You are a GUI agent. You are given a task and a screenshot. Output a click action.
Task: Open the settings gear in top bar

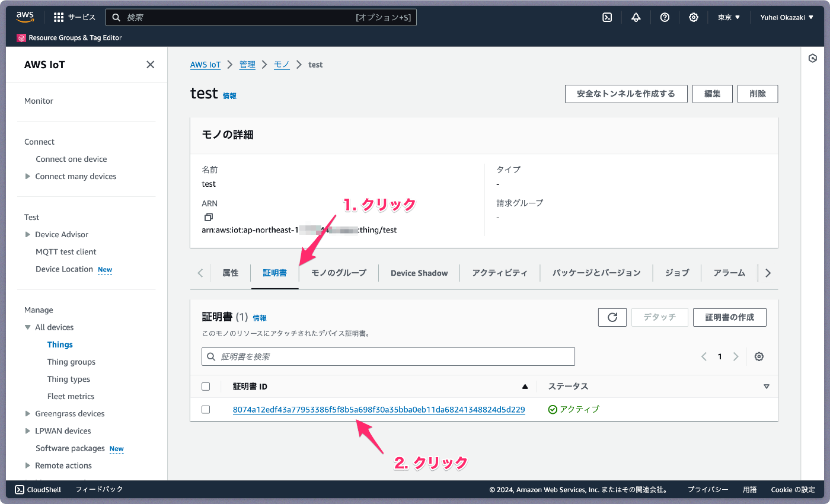694,18
